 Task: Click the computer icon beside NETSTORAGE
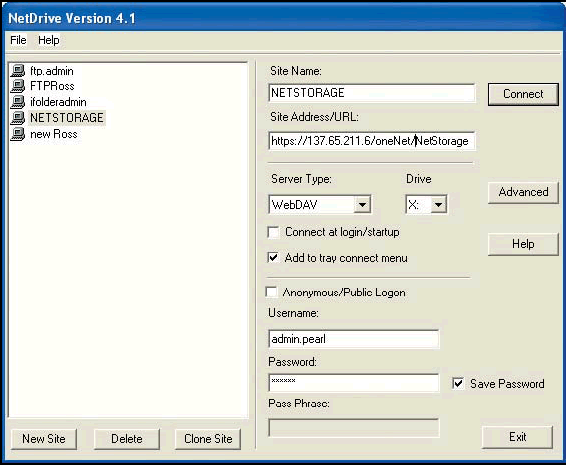point(18,118)
